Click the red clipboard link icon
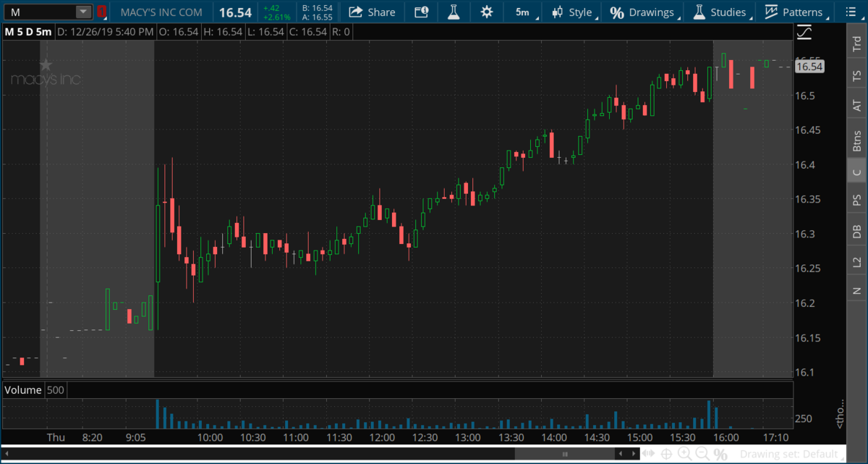Image resolution: width=868 pixels, height=464 pixels. [x=101, y=12]
